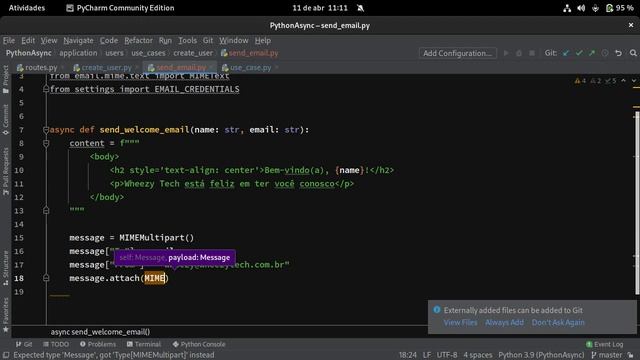The width and height of the screenshot is (640, 360).
Task: Open the Terminal tool window
Action: (x=144, y=344)
